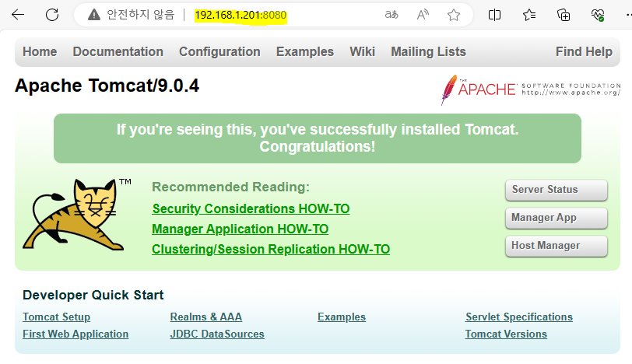Open the Home menu item
Image resolution: width=632 pixels, height=364 pixels.
click(40, 51)
